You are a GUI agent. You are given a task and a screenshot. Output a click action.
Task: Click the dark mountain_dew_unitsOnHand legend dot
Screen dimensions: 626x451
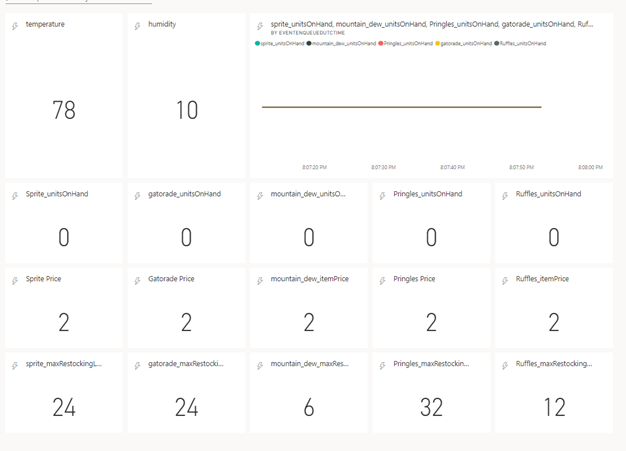pos(309,44)
